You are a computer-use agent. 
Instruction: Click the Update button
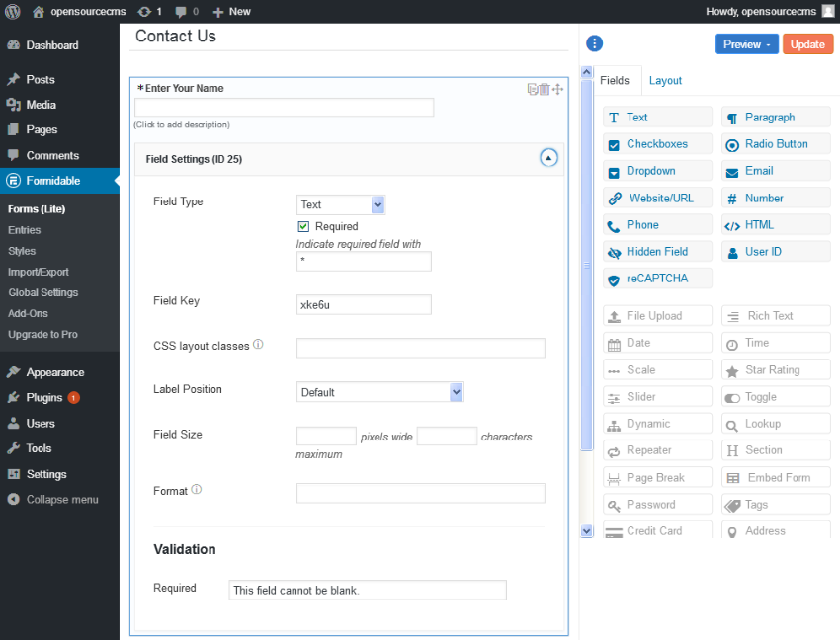(807, 44)
